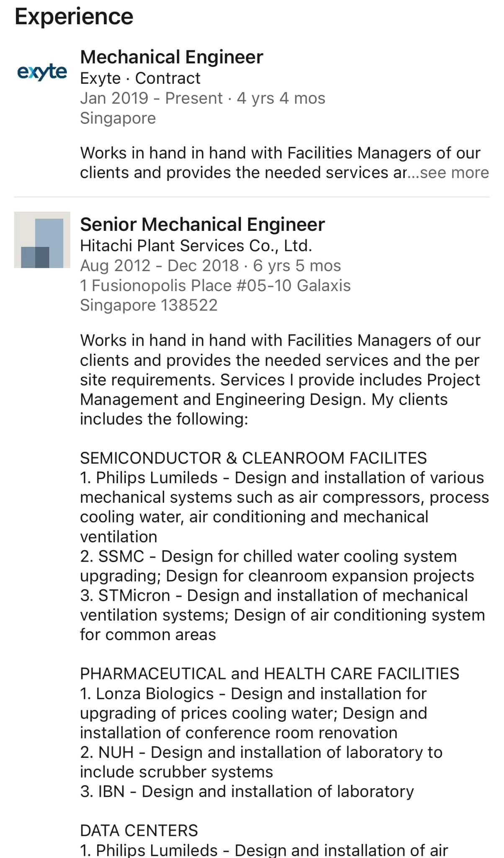
Task: Click the 'Singapore 138522' postal line
Action: pyautogui.click(x=149, y=305)
